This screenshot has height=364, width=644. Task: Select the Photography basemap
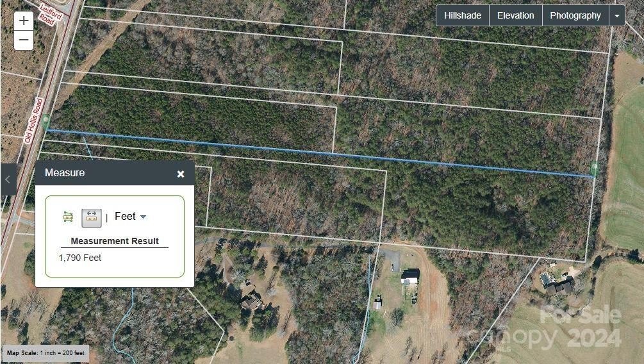click(x=575, y=15)
